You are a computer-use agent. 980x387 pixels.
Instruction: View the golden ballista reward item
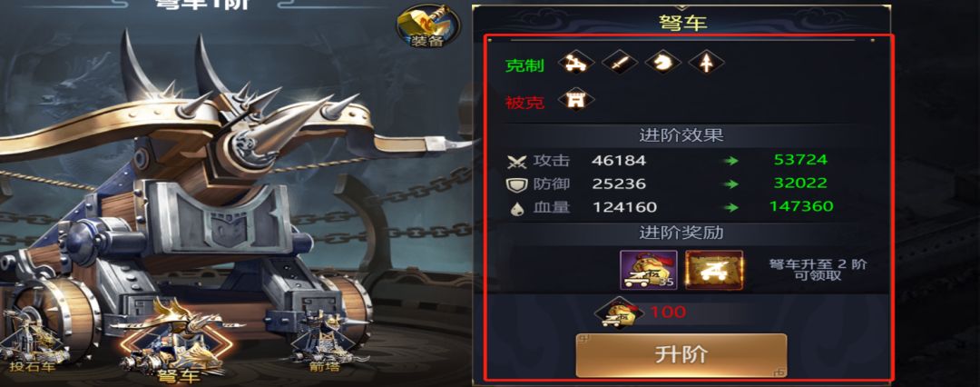(714, 269)
